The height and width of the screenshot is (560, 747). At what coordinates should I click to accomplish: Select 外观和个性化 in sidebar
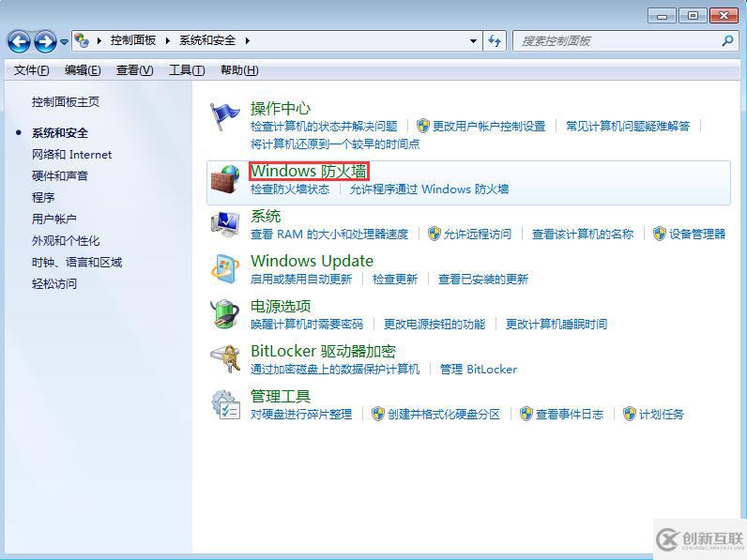[66, 241]
